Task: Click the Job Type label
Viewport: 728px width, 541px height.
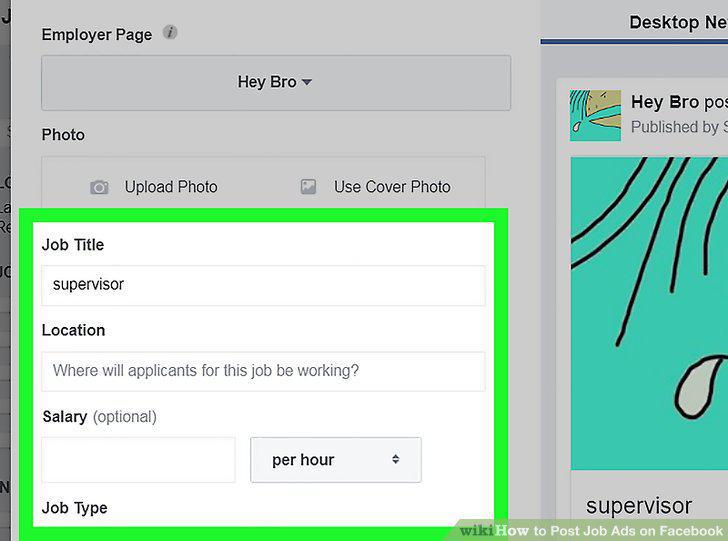Action: pyautogui.click(x=74, y=508)
